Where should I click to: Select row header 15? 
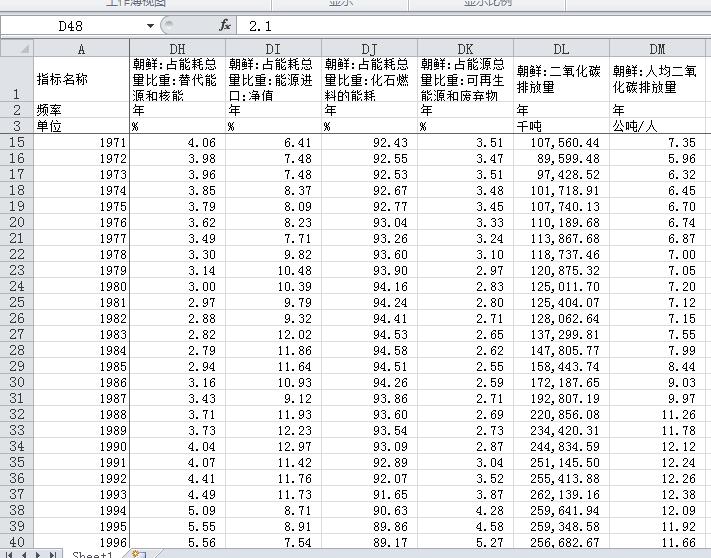coord(17,142)
